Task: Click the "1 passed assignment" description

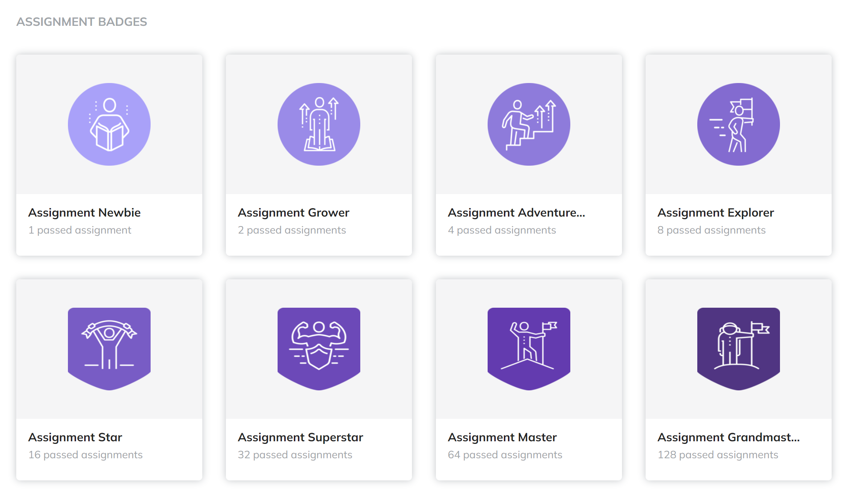Action: click(80, 230)
